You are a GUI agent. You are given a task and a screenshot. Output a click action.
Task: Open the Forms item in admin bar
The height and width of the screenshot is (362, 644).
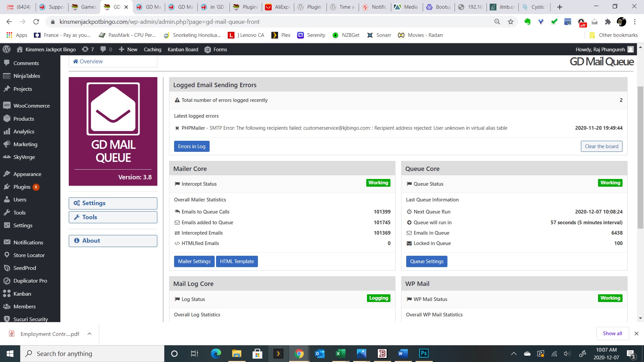pos(216,50)
